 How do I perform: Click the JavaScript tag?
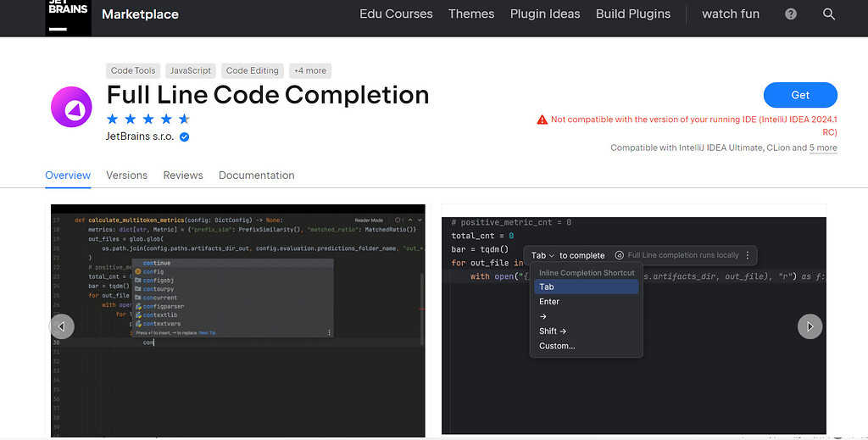(x=191, y=70)
